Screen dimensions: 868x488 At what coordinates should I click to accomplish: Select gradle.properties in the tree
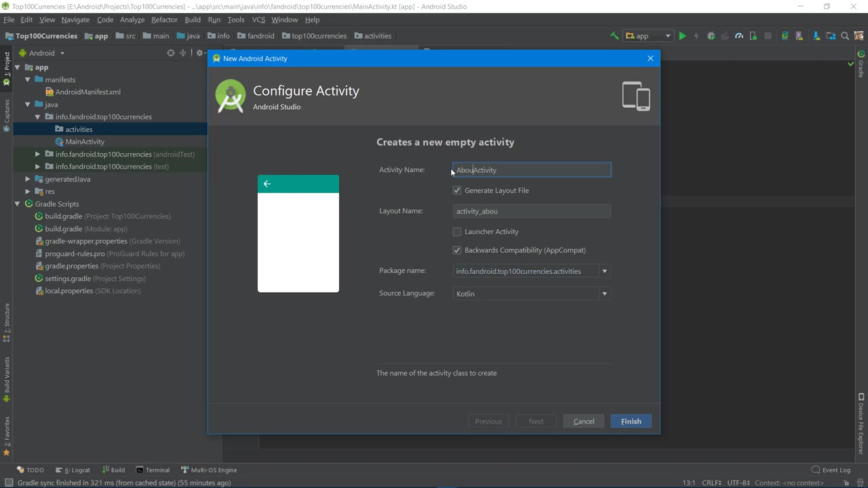(x=97, y=266)
